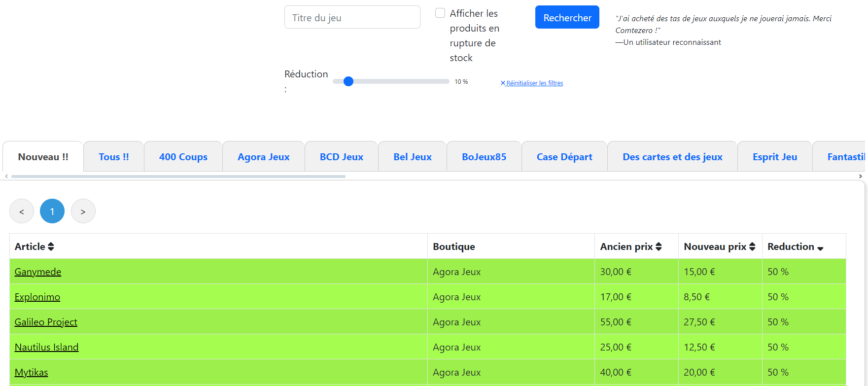
Task: Open the Ganymede article link
Action: (38, 272)
